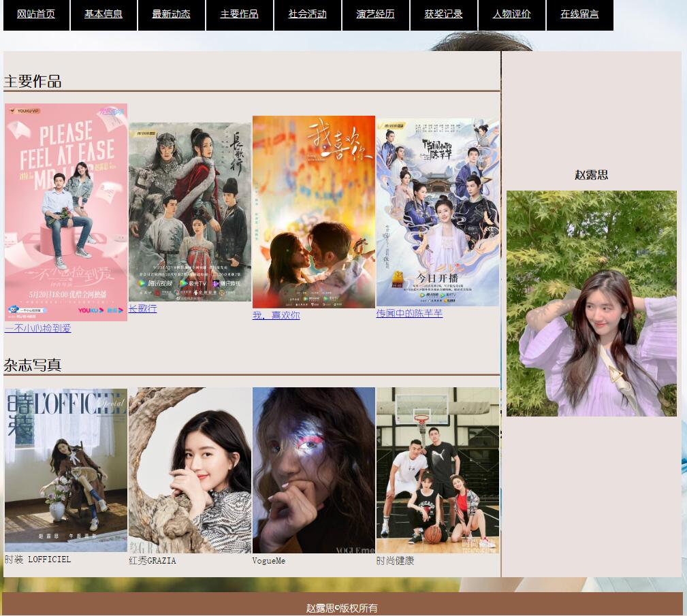This screenshot has width=687, height=616.
Task: Select 最新动态 in the navigation bar
Action: (x=172, y=14)
